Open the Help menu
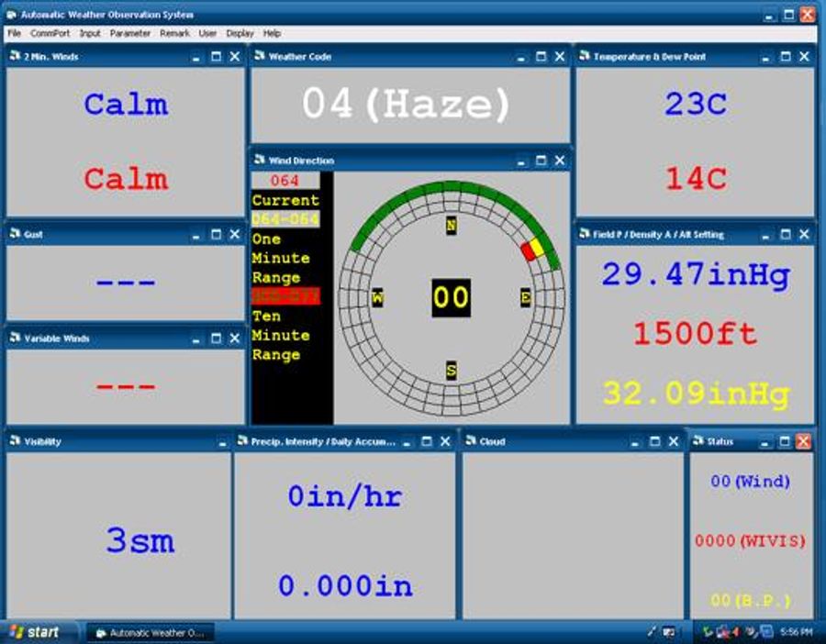This screenshot has width=826, height=644. coord(272,33)
